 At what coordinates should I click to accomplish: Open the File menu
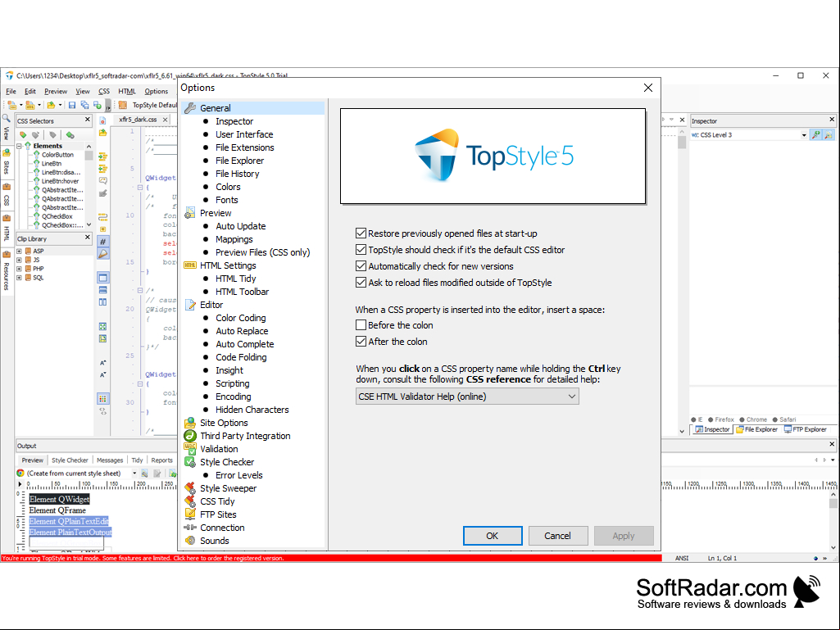11,91
